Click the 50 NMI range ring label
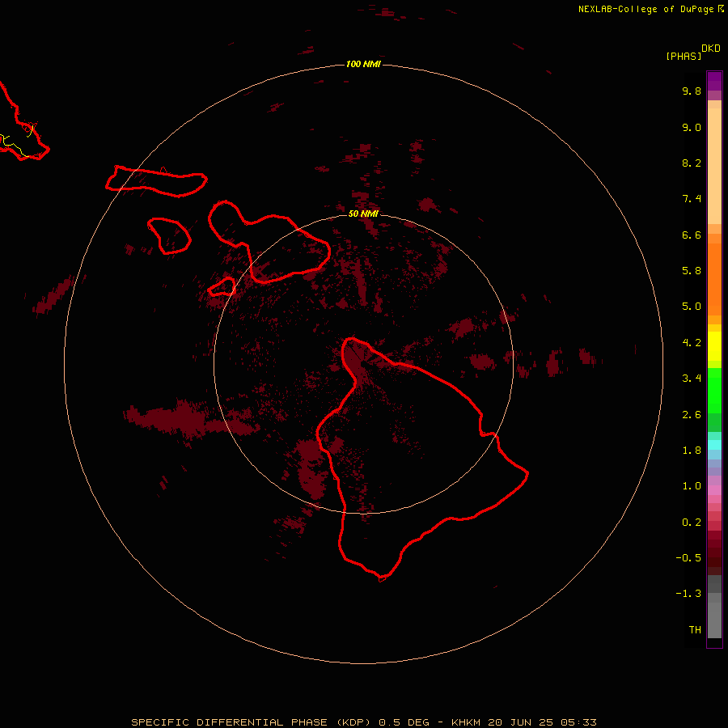728x728 pixels. point(363,214)
